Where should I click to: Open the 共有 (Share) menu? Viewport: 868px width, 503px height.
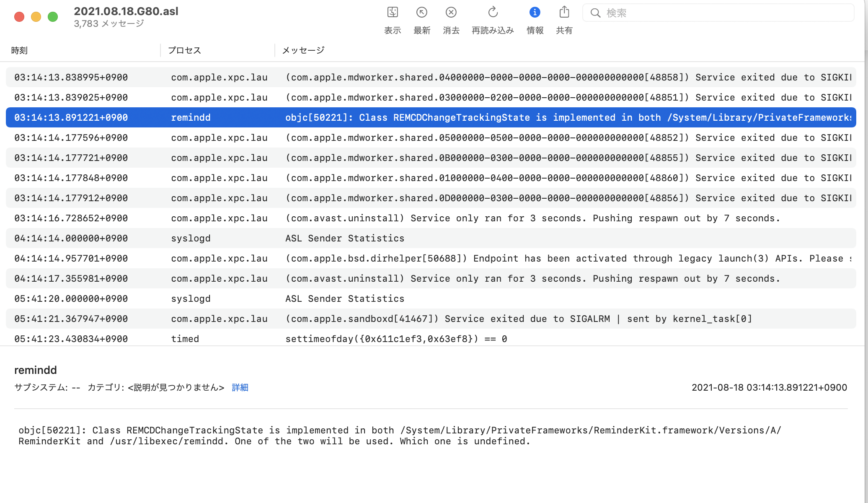[x=564, y=13]
